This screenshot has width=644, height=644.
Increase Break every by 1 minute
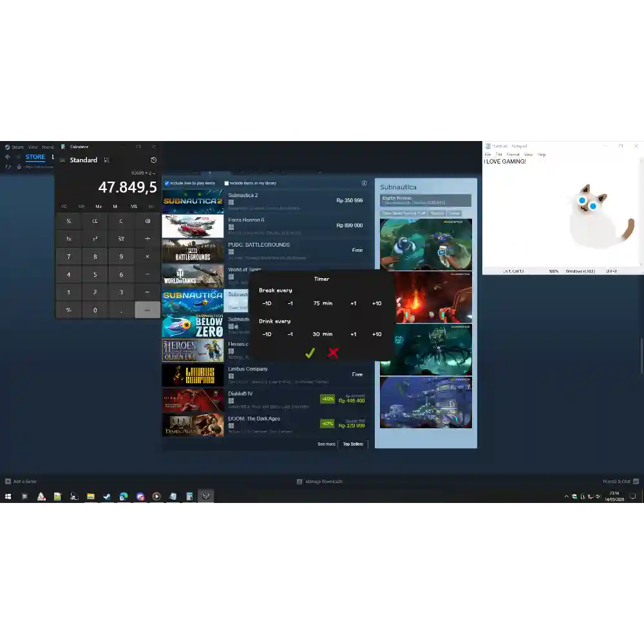point(353,303)
